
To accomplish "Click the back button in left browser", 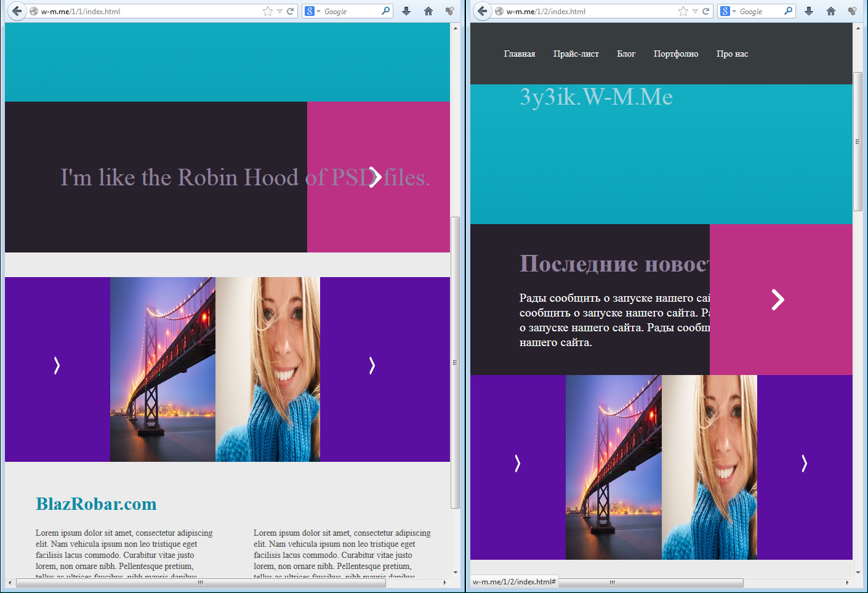I will coord(17,11).
